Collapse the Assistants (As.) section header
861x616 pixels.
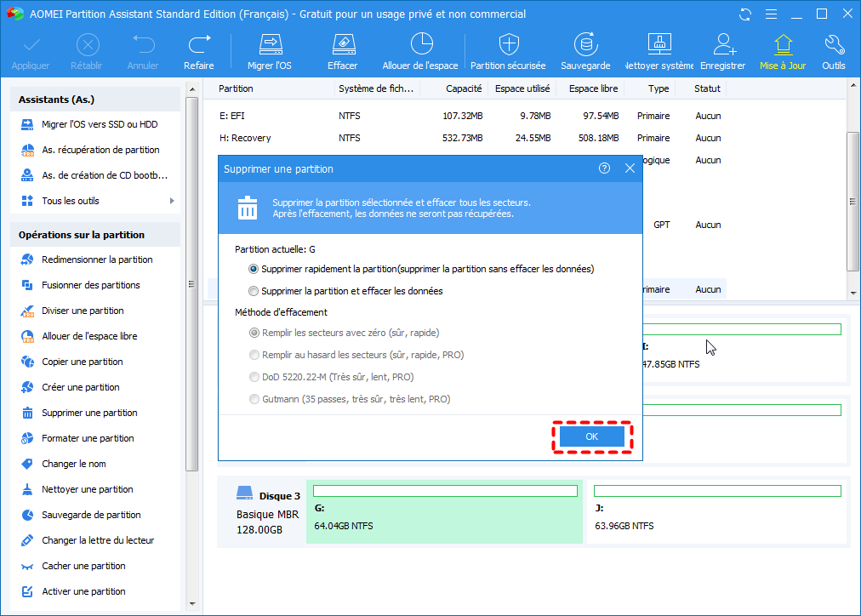point(95,100)
